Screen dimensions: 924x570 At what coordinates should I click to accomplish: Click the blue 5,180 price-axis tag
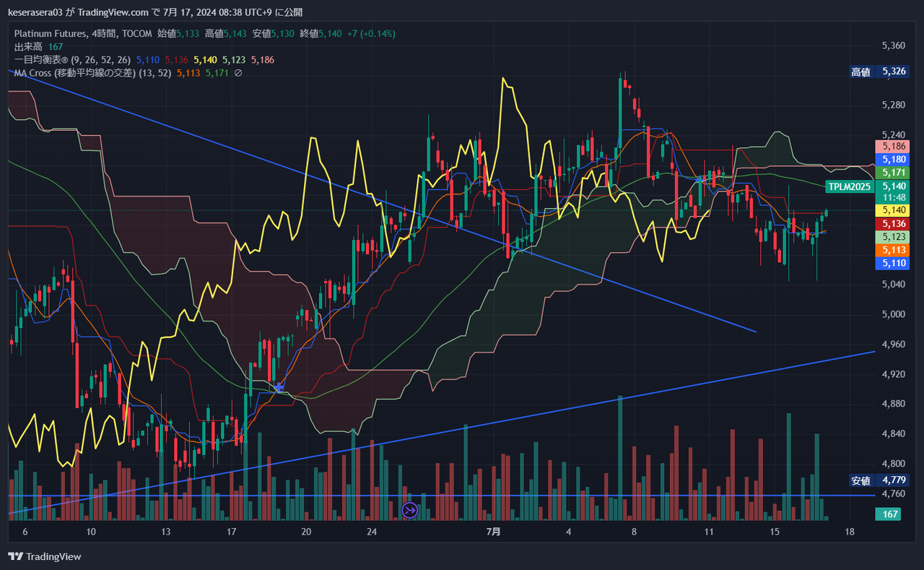[x=894, y=160]
